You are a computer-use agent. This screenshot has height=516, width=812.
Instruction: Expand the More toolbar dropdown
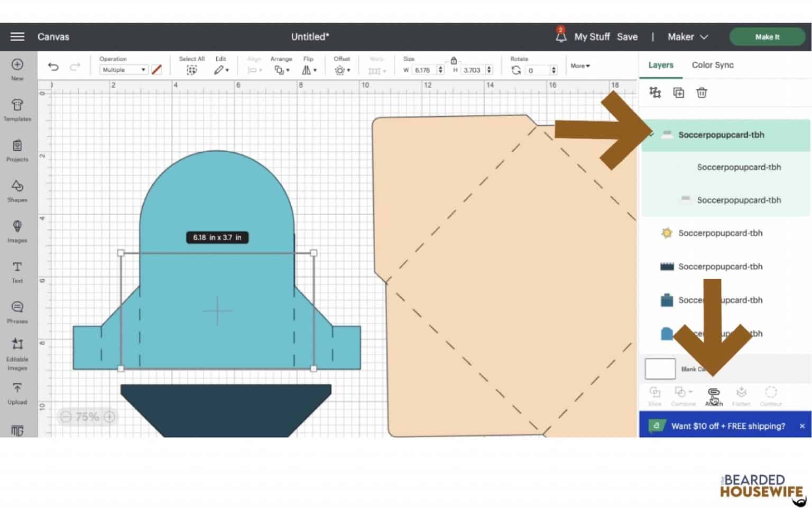pyautogui.click(x=580, y=66)
